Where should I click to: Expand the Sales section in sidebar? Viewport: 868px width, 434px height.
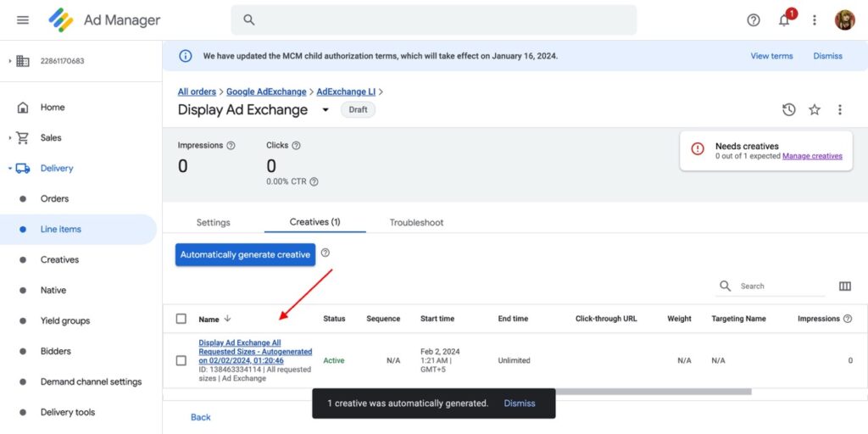click(10, 137)
